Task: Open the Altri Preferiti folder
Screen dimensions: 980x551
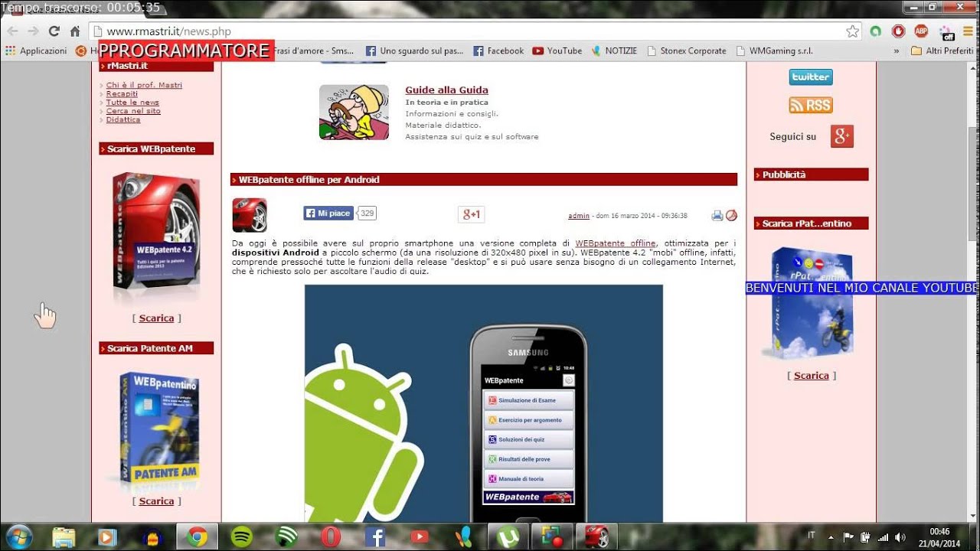Action: [942, 51]
